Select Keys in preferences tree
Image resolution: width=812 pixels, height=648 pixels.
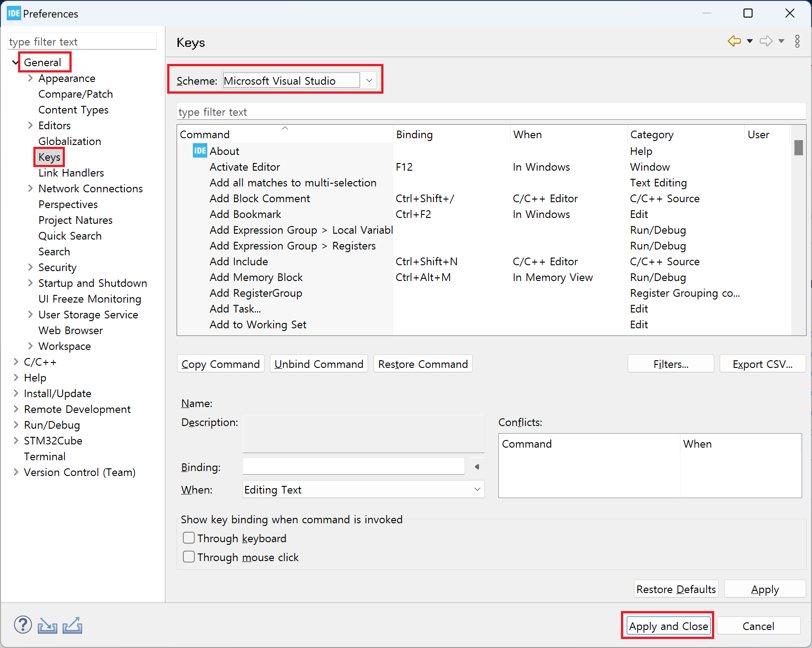click(x=49, y=157)
